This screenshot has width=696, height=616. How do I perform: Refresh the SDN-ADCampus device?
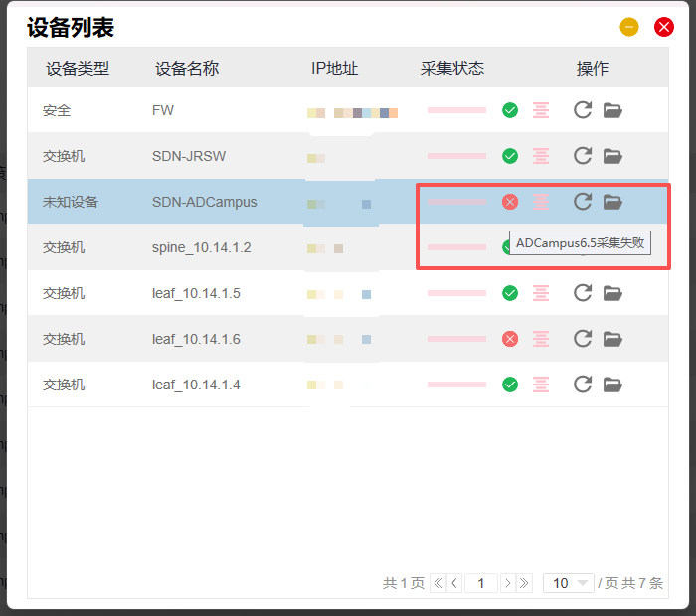pos(583,202)
